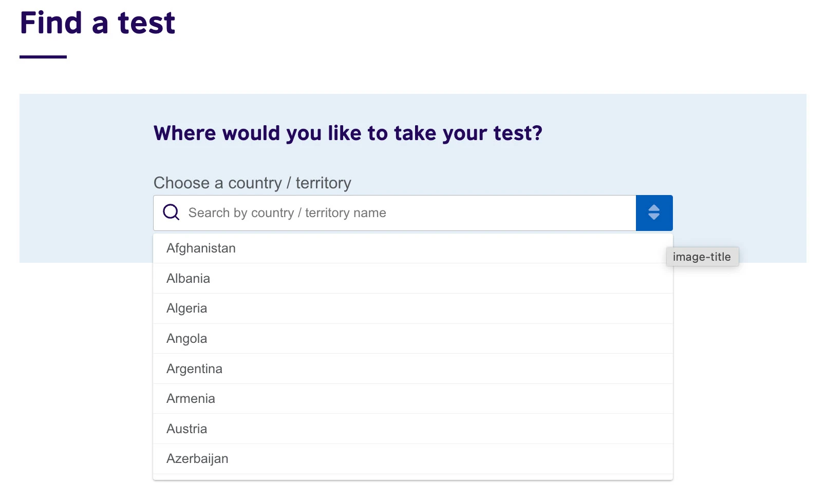This screenshot has width=826, height=504.
Task: Click the down arrow in the blue toggle button
Action: click(x=654, y=217)
